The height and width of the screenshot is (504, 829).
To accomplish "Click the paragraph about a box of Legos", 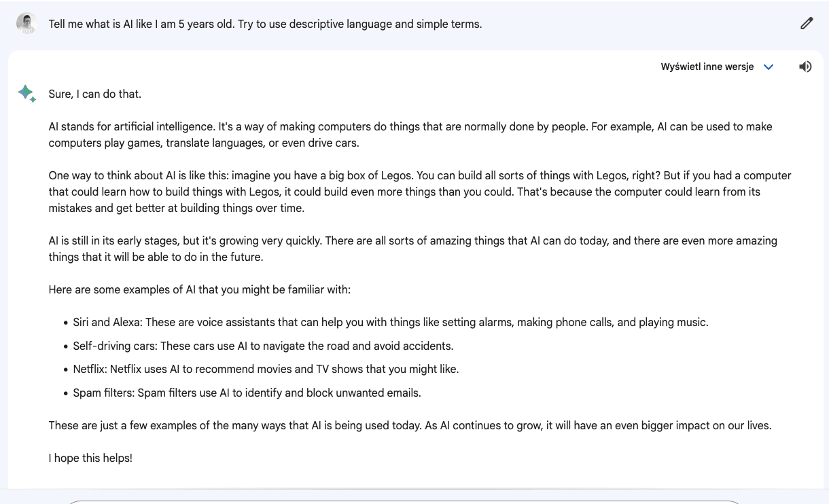I will tap(420, 192).
